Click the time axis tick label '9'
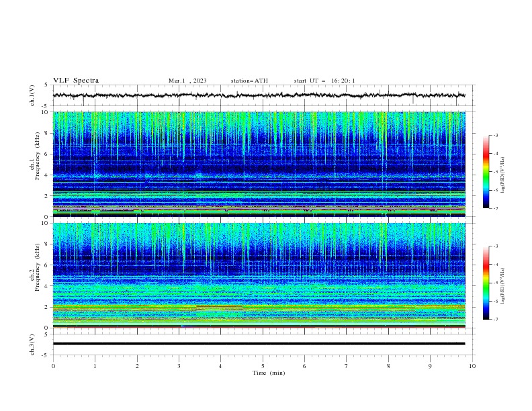Viewport: 532px width, 411px height. coord(430,366)
